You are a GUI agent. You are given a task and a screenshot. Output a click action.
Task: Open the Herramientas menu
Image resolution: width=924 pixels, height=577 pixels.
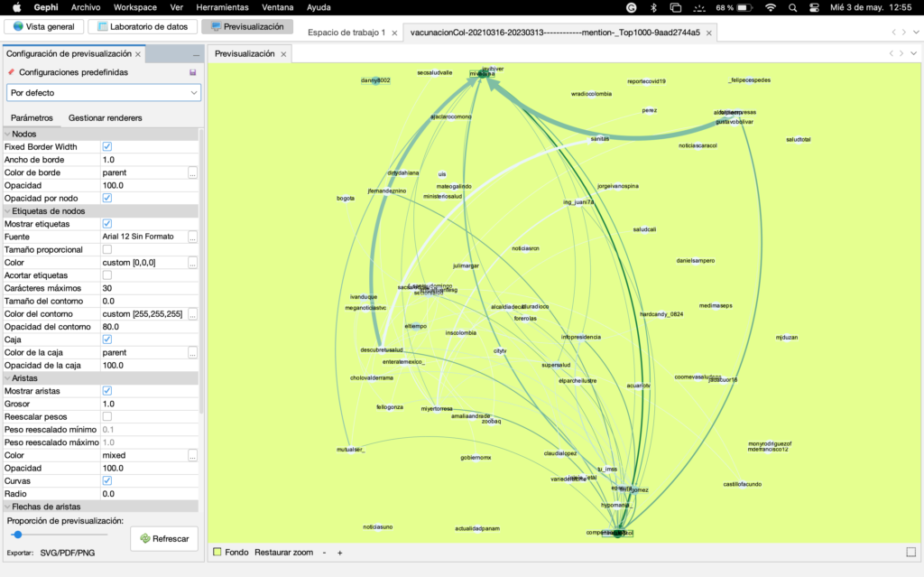click(222, 7)
